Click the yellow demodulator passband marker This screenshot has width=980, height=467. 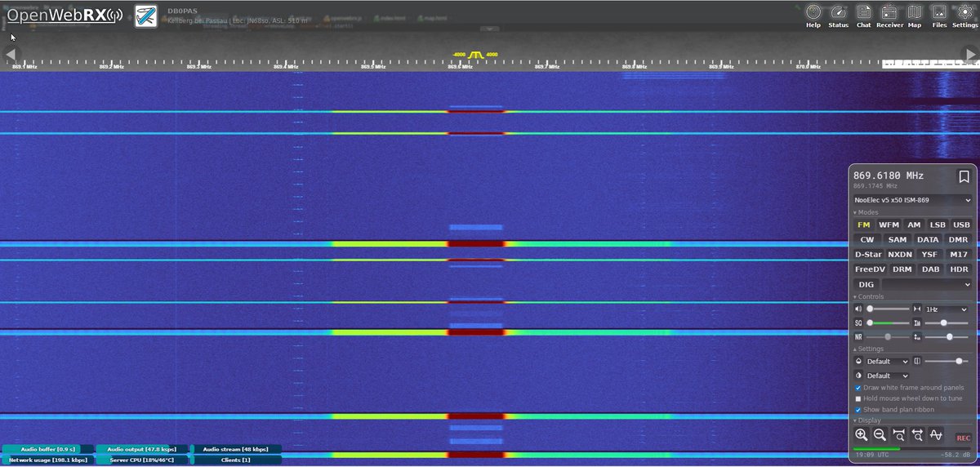click(476, 54)
